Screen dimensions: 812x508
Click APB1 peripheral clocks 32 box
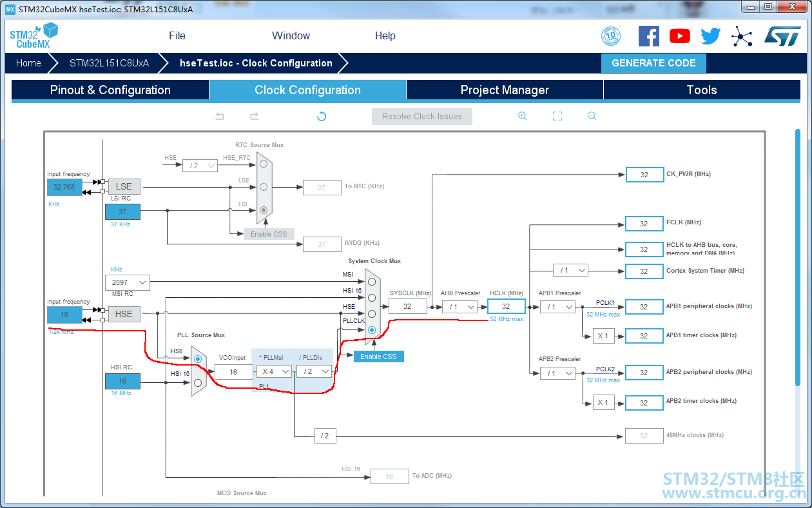click(x=644, y=307)
